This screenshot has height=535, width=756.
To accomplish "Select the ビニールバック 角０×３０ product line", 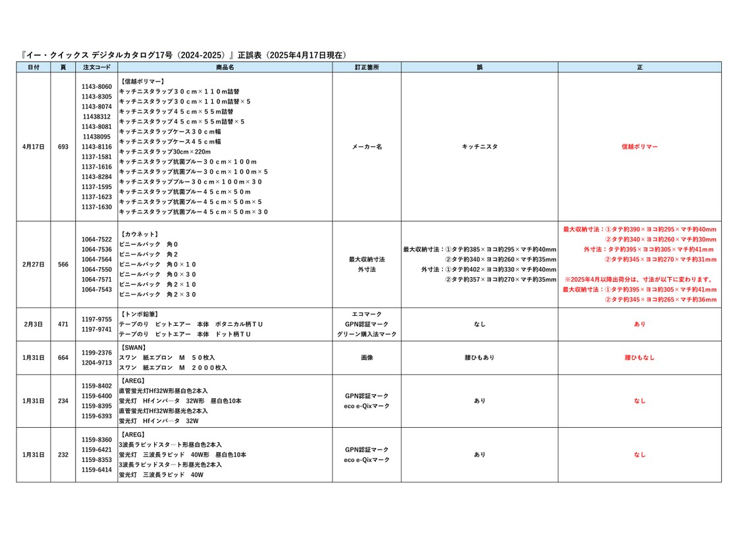I will 157,274.
